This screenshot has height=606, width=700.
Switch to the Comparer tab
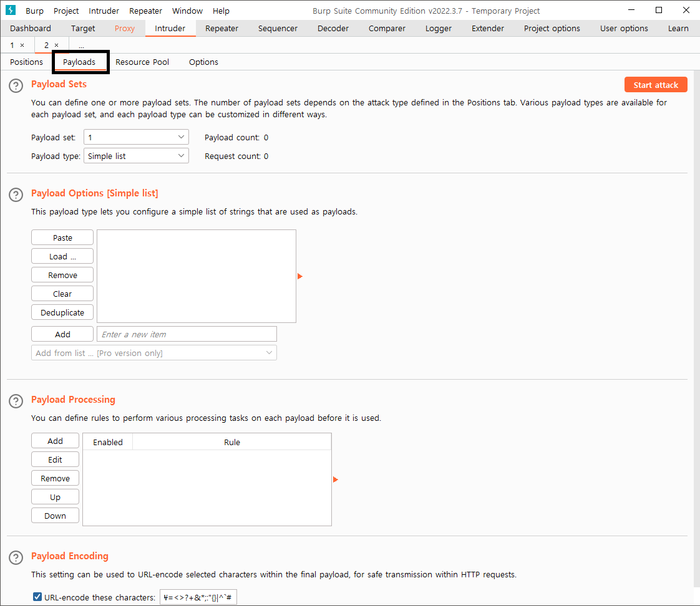[x=387, y=28]
